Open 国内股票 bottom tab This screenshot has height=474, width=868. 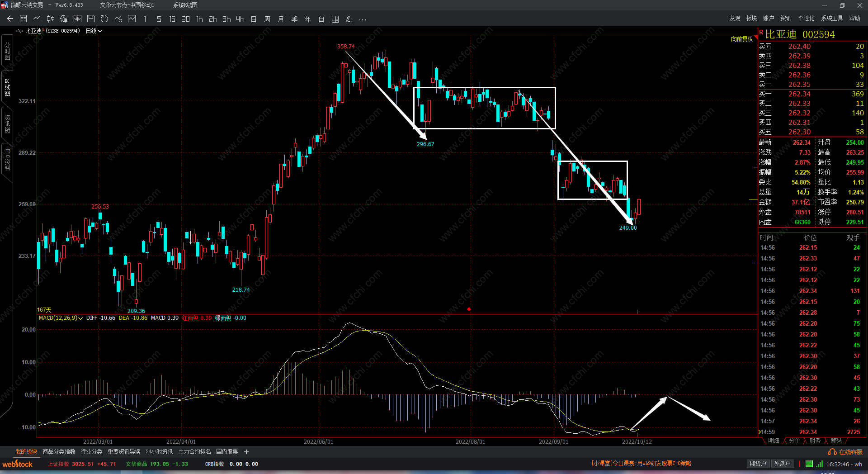point(227,452)
